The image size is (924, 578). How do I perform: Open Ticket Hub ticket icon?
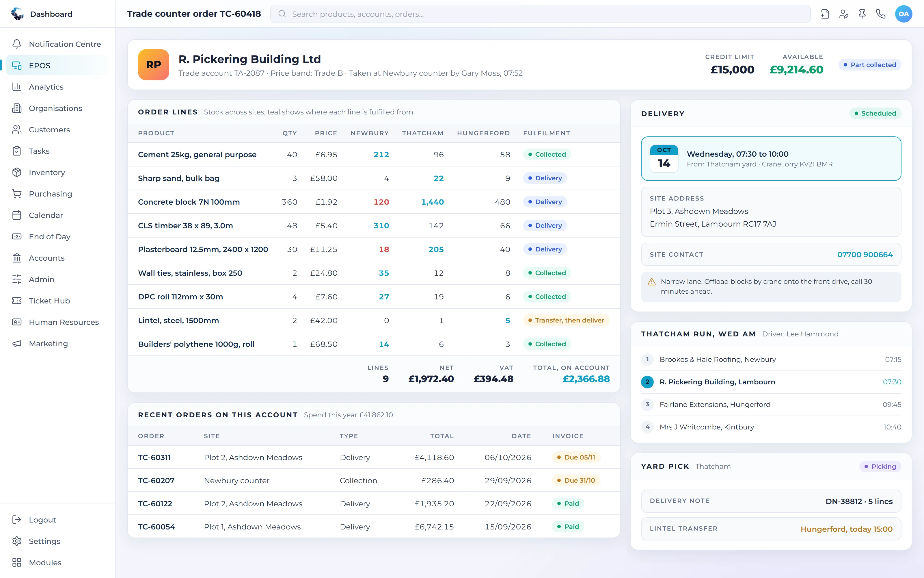tap(17, 301)
